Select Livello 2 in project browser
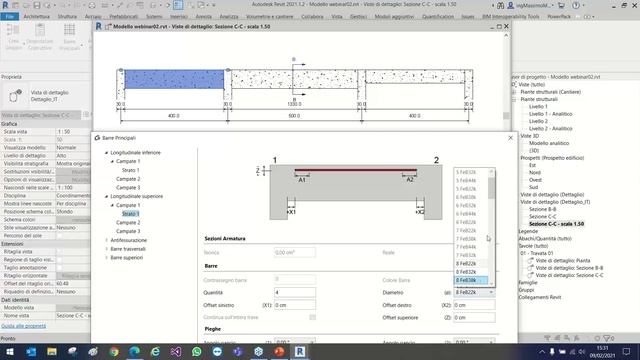 coord(538,121)
